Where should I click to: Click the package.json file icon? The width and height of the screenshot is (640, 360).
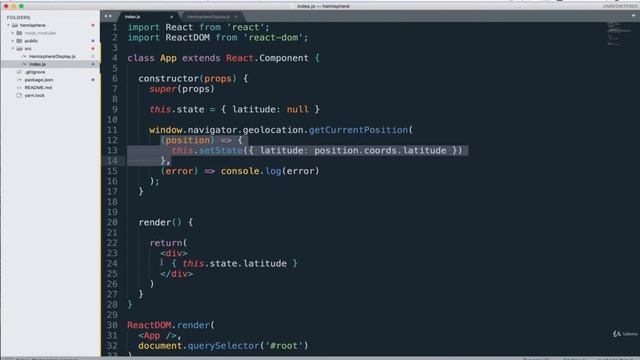[x=19, y=80]
